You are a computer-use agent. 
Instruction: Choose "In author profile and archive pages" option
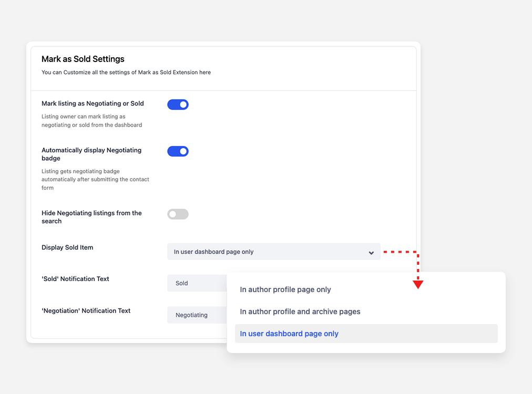[300, 312]
